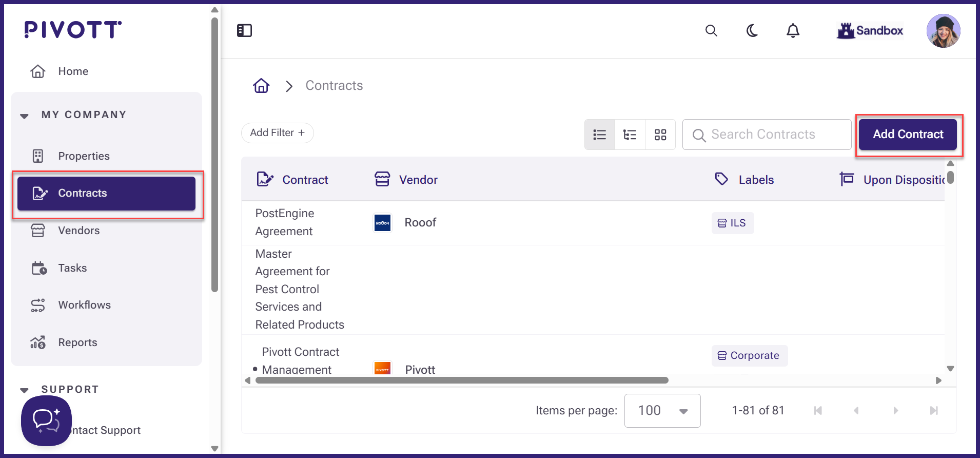Go to first page
The height and width of the screenshot is (458, 980).
(818, 411)
